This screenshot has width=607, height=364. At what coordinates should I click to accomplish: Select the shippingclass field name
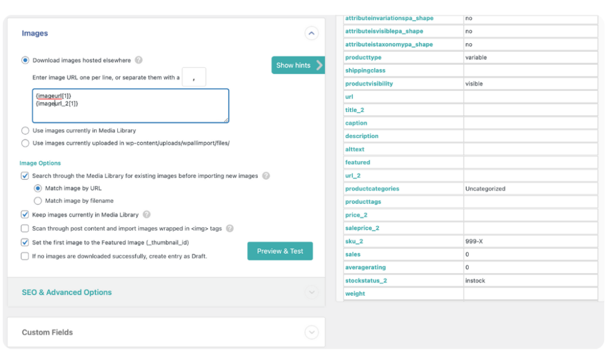point(365,71)
